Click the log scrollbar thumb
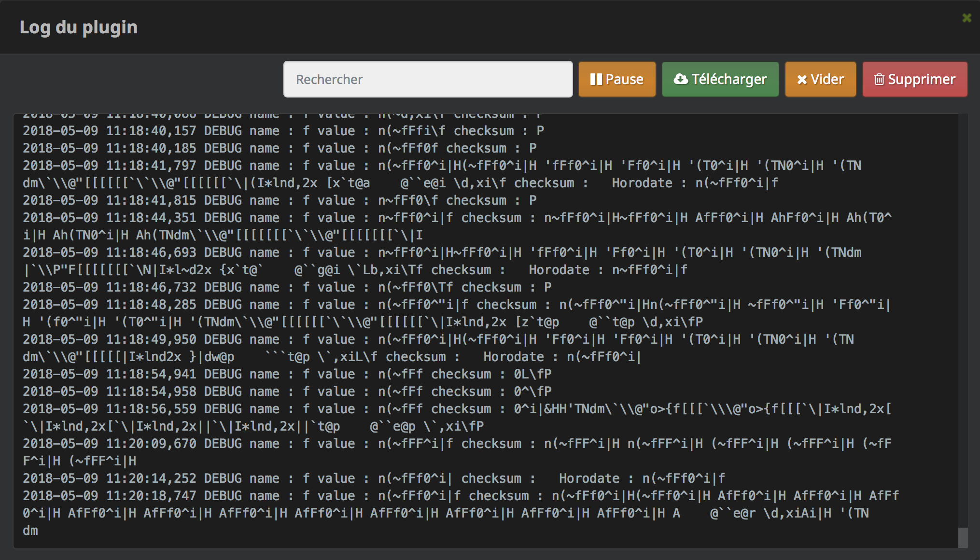 tap(963, 537)
